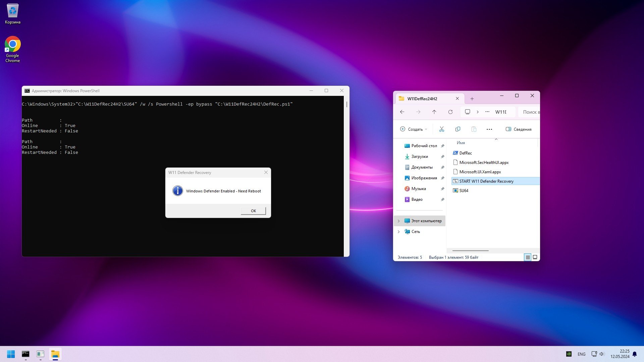Open the Создать dropdown menu

pos(414,129)
